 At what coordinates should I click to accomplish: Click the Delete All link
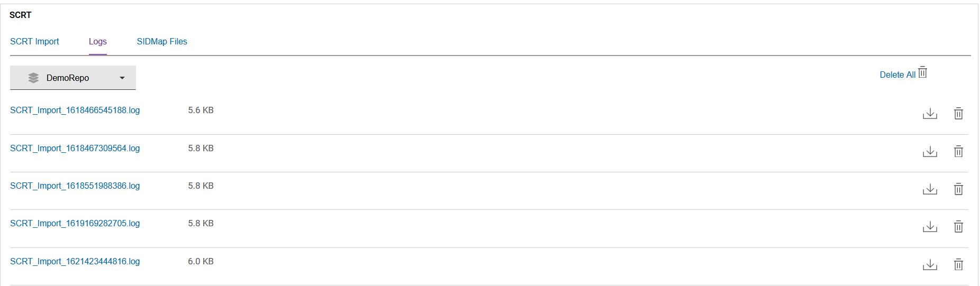click(x=897, y=75)
